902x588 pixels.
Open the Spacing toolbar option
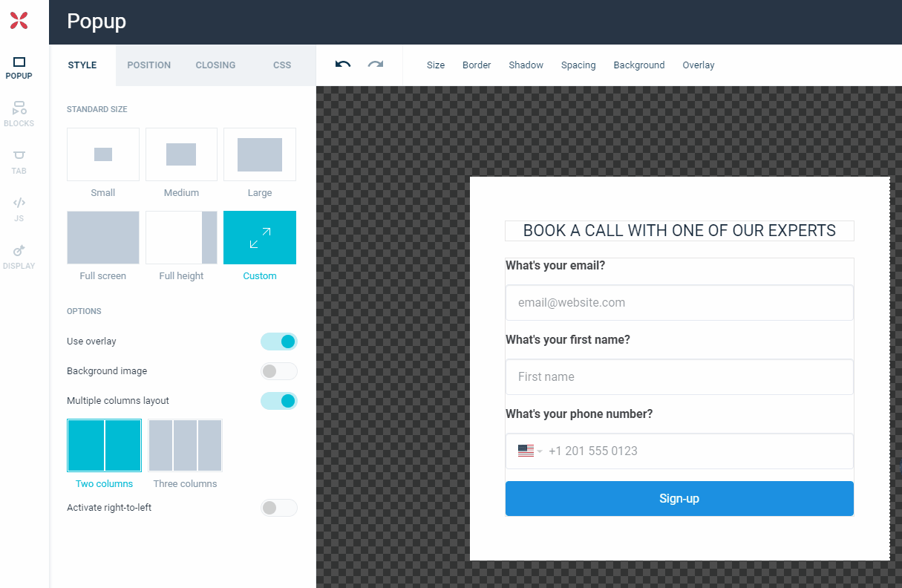point(578,65)
